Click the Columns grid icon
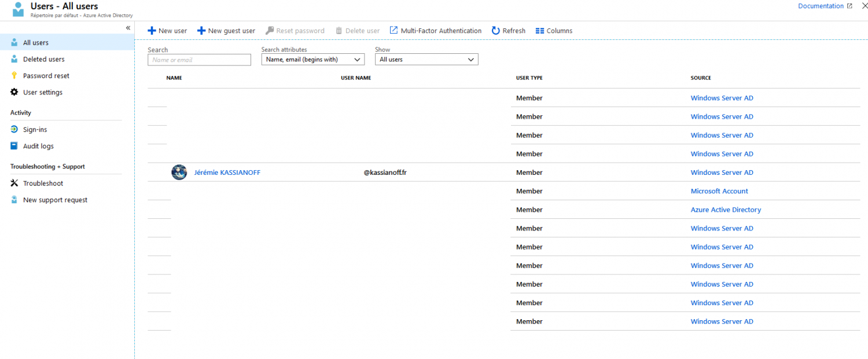This screenshot has height=359, width=868. tap(540, 31)
